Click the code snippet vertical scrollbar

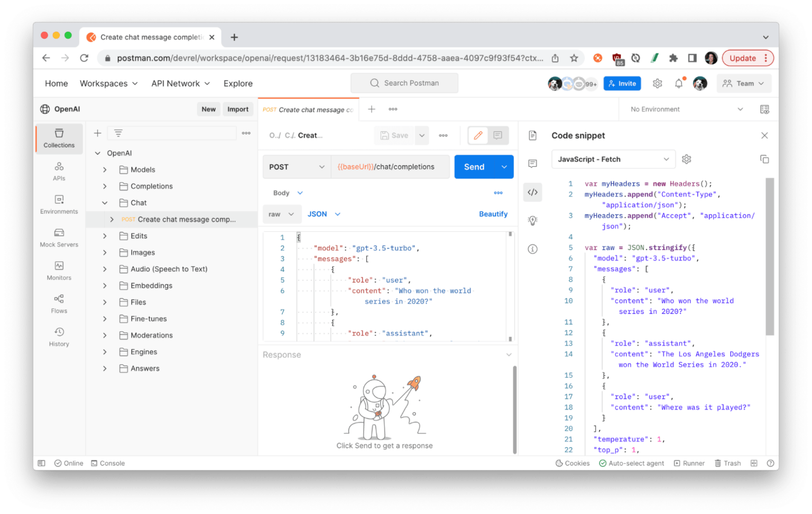coord(770,257)
